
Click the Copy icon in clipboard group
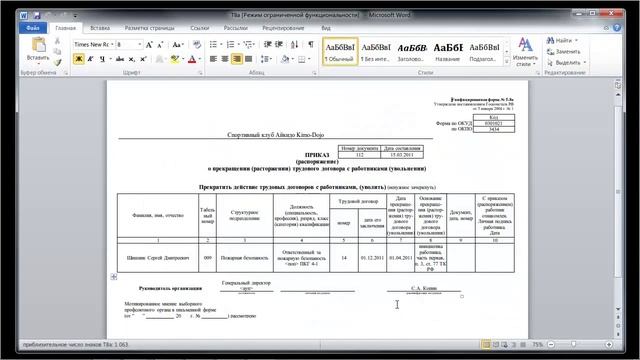(57, 51)
